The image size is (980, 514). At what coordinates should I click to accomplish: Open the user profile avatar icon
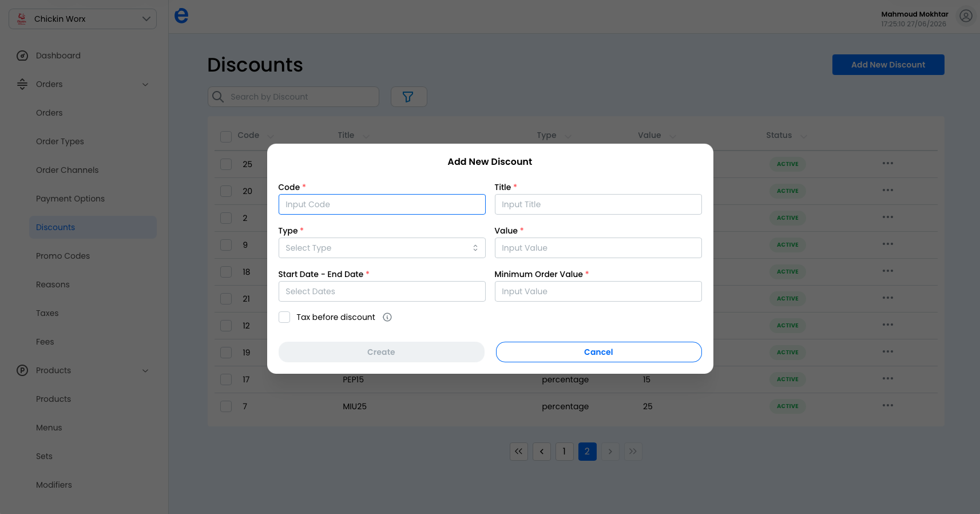coord(966,16)
